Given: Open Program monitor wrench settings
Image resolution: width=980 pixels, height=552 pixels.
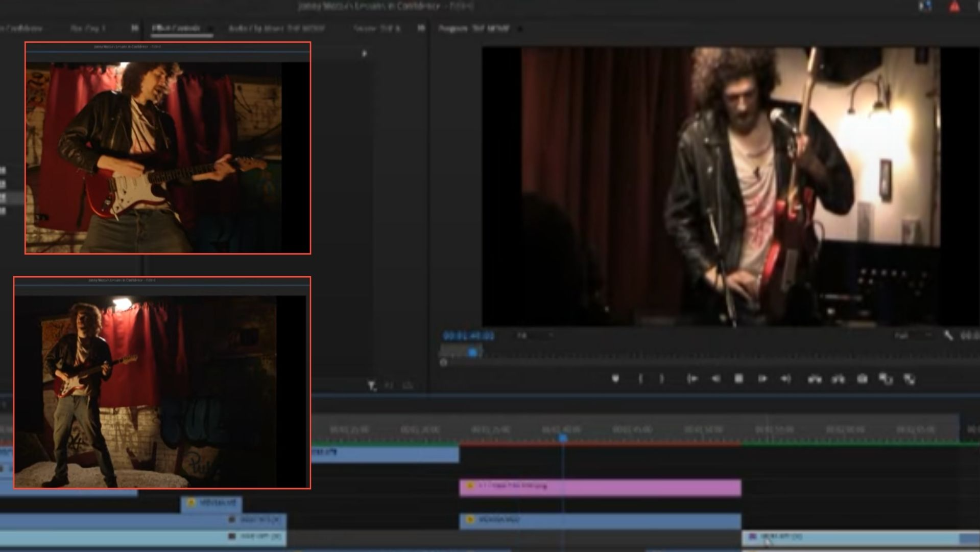Looking at the screenshot, I should [x=948, y=336].
